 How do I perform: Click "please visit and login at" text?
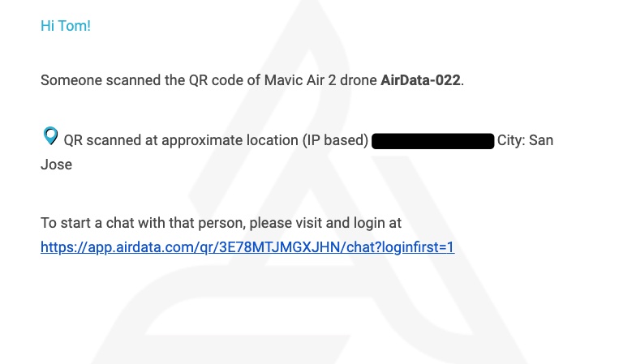[325, 223]
